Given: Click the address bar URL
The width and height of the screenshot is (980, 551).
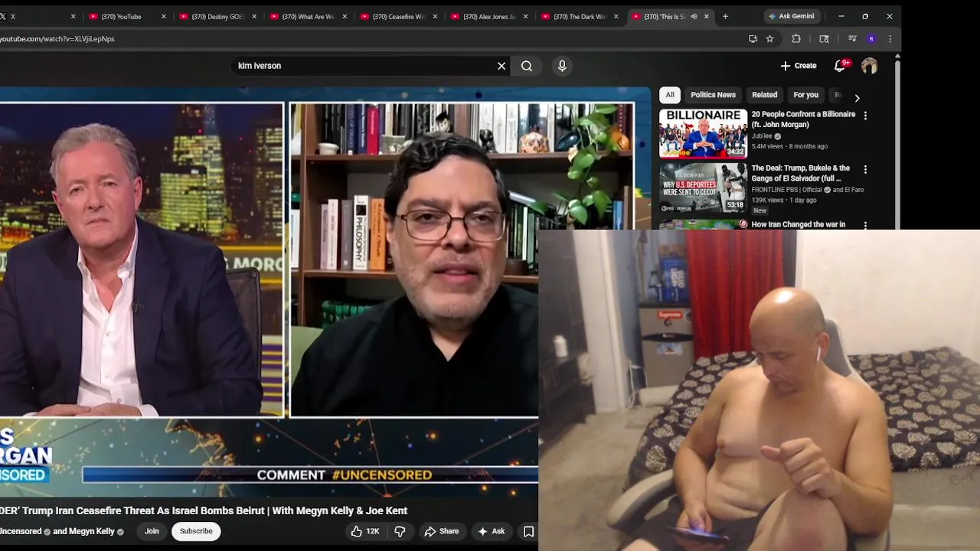Looking at the screenshot, I should [x=57, y=39].
